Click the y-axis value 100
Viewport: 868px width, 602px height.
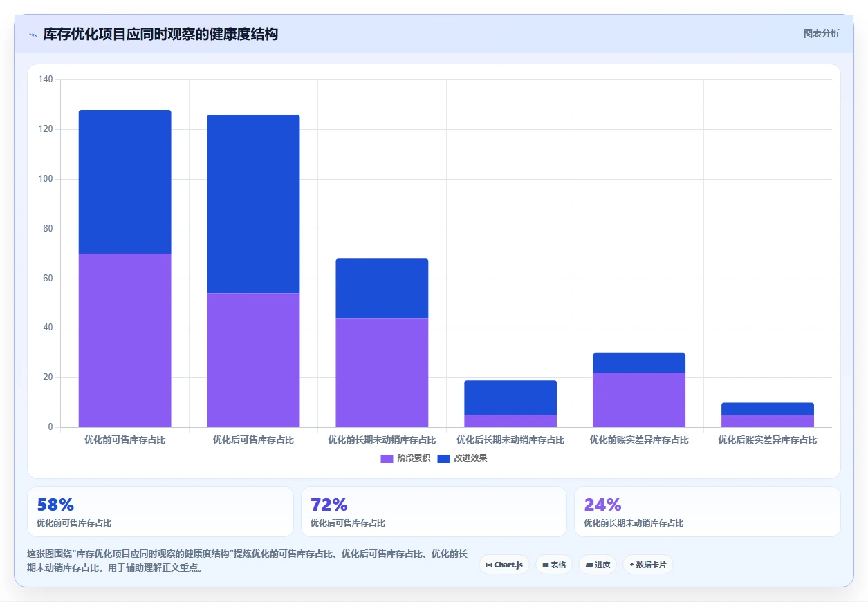46,179
